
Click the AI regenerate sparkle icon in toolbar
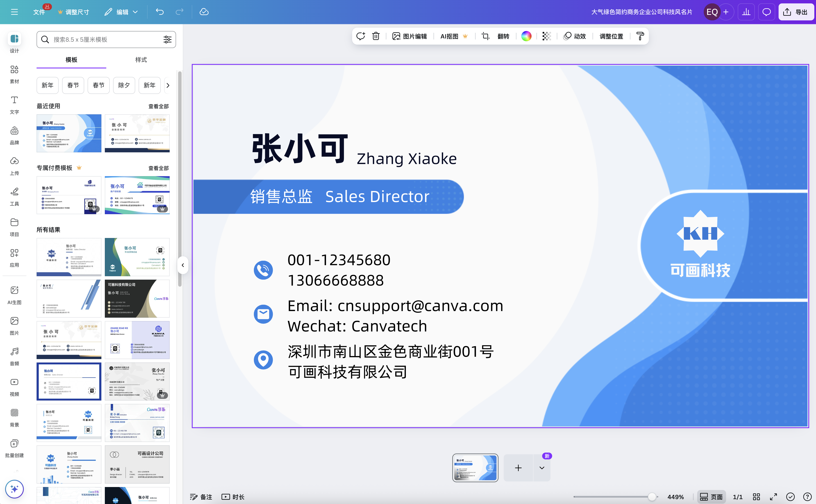pyautogui.click(x=361, y=36)
